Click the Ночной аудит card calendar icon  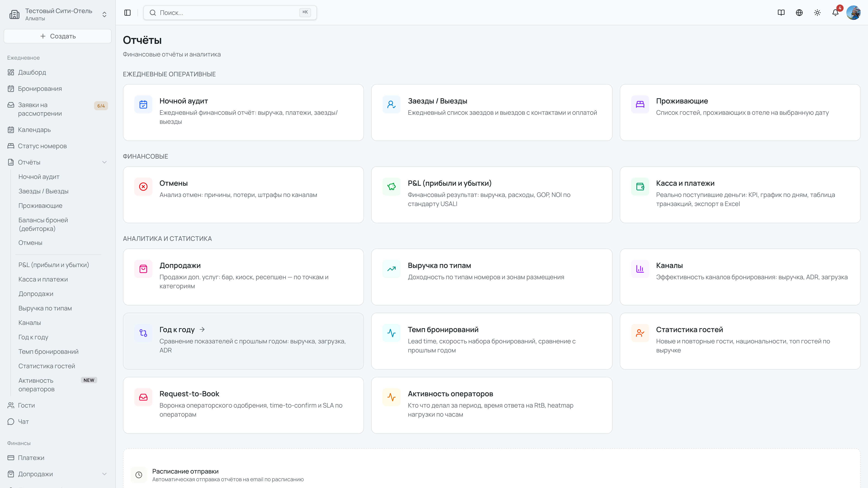(x=143, y=104)
